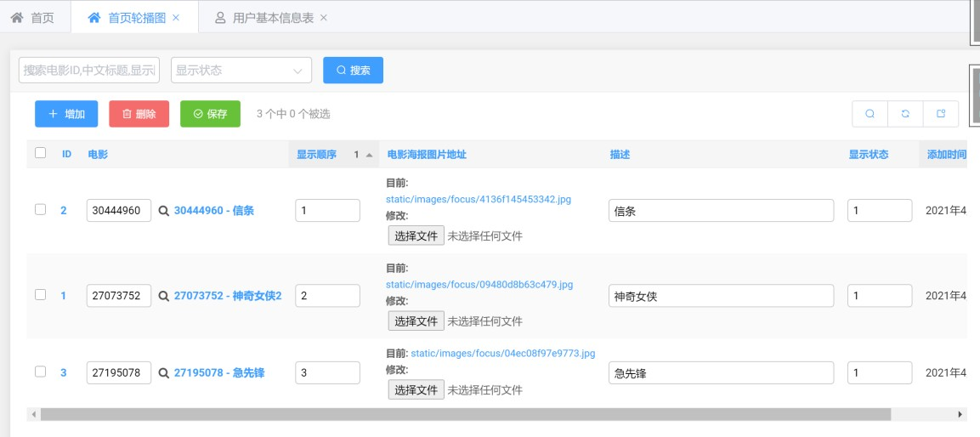Close the 首页轮播图 tab
The width and height of the screenshot is (980, 437).
(176, 18)
